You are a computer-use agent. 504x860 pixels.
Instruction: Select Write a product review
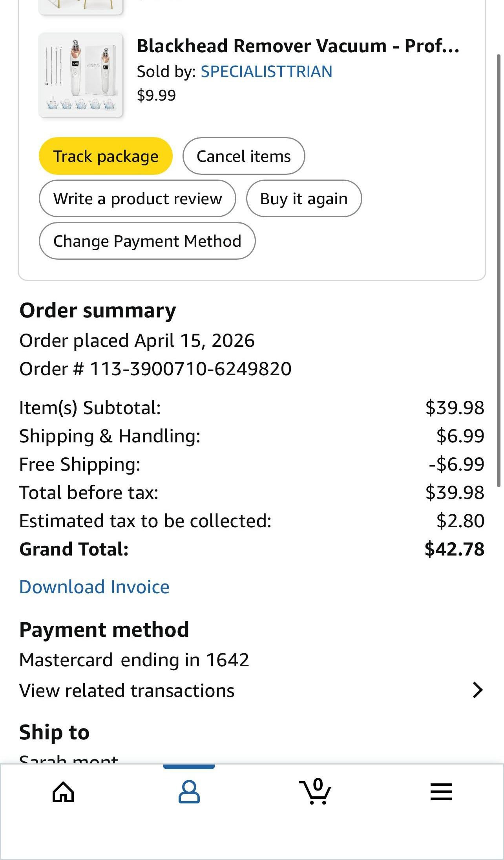[x=137, y=198]
